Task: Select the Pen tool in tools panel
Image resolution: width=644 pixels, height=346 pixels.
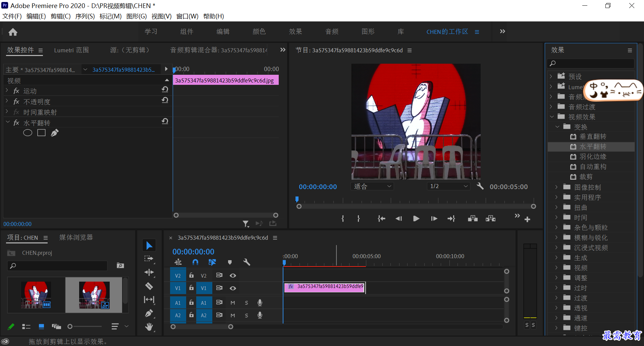Action: (x=149, y=313)
